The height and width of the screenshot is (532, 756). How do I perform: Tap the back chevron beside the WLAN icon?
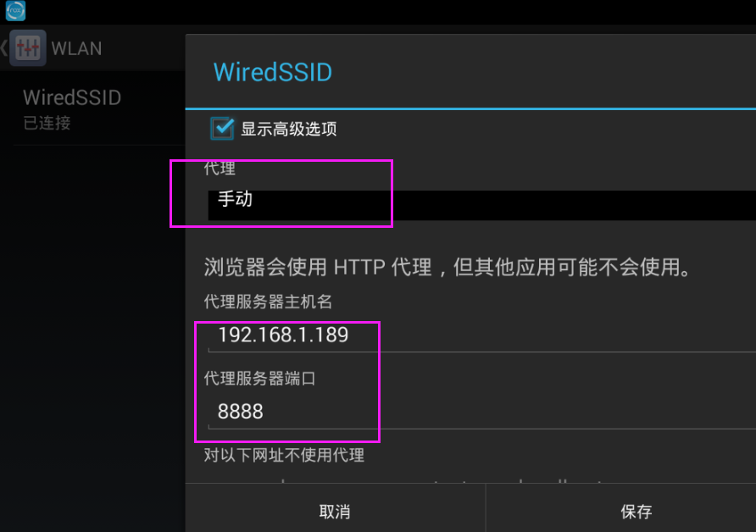tap(4, 47)
